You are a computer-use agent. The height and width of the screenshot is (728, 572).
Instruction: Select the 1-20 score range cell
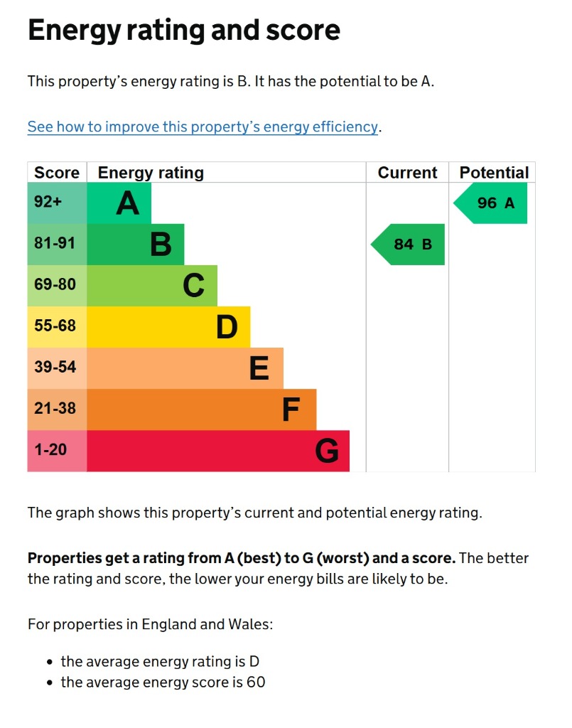(57, 451)
